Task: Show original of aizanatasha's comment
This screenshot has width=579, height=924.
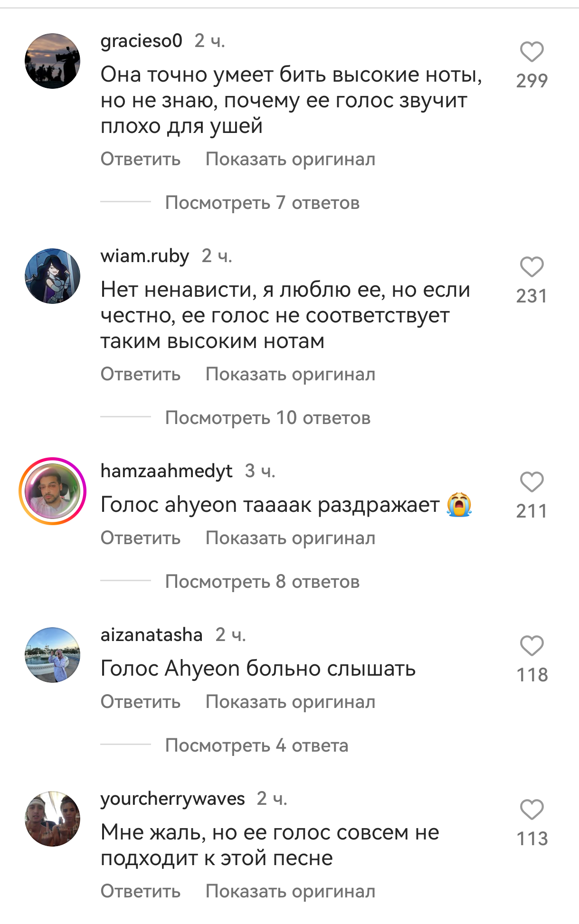Action: [x=290, y=702]
